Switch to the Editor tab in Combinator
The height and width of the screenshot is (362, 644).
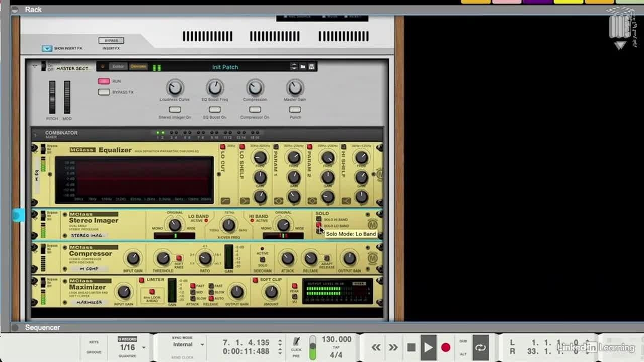[118, 67]
